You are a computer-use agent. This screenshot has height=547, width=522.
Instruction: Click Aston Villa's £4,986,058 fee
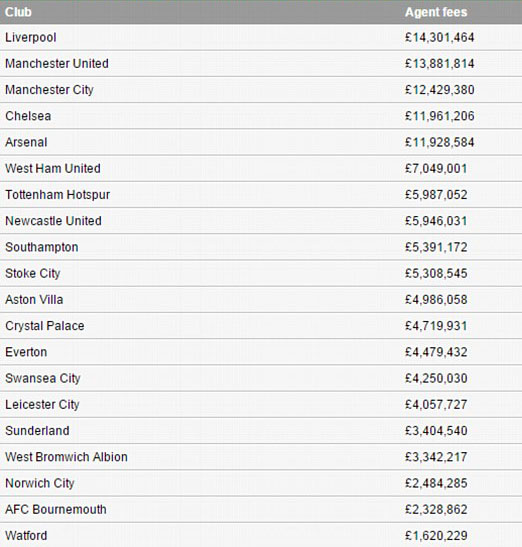(436, 300)
